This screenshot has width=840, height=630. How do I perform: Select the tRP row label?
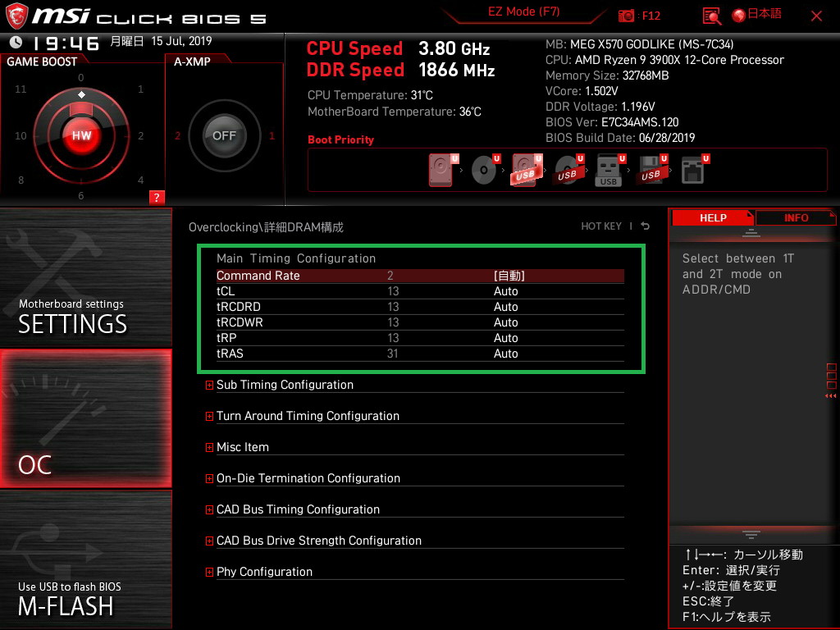[x=226, y=337]
